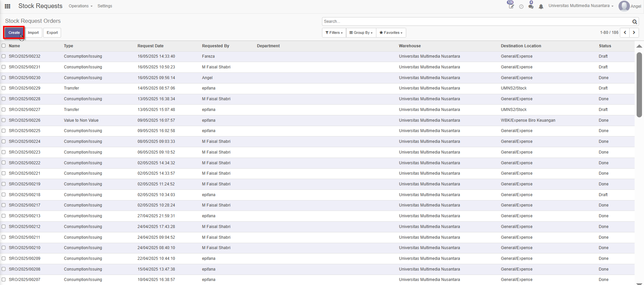Click the notification bell icon
Image resolution: width=644 pixels, height=285 pixels.
tap(541, 6)
